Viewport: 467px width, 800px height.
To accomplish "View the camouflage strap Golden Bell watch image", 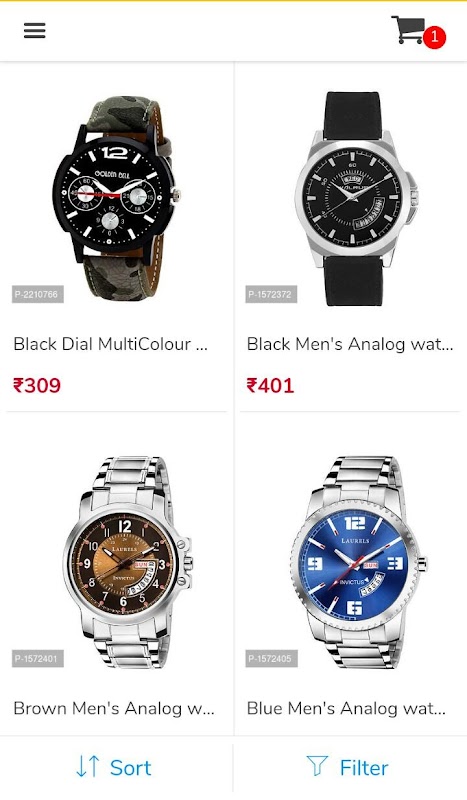I will point(117,198).
